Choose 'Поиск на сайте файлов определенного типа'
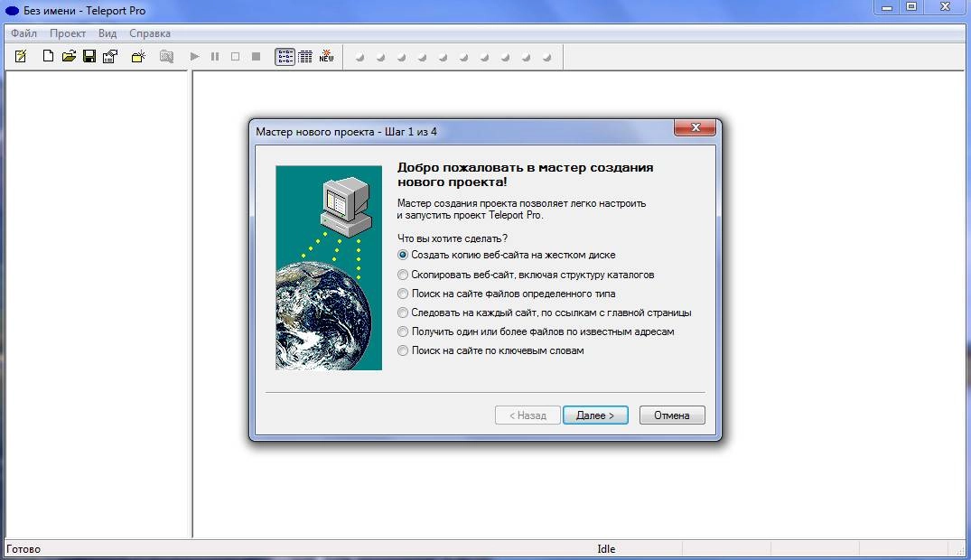Viewport: 971px width, 560px height. coord(507,294)
